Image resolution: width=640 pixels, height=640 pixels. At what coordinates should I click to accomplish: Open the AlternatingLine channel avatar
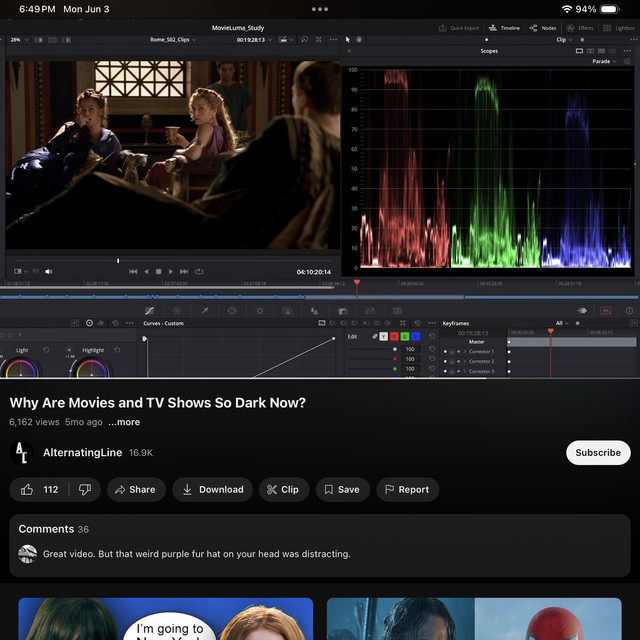click(x=21, y=452)
